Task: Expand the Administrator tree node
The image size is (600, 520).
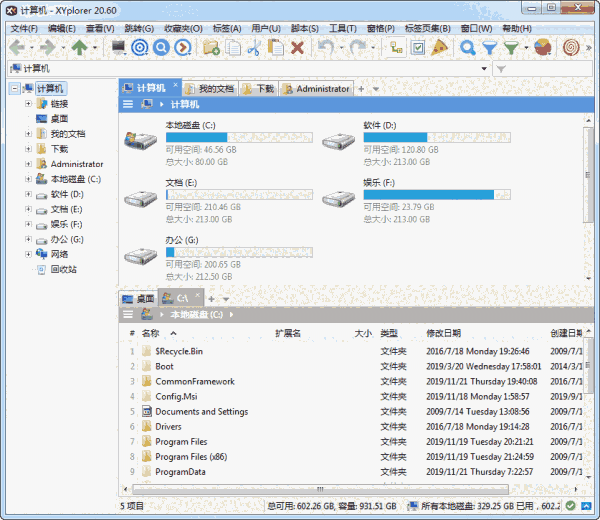Action: tap(28, 164)
